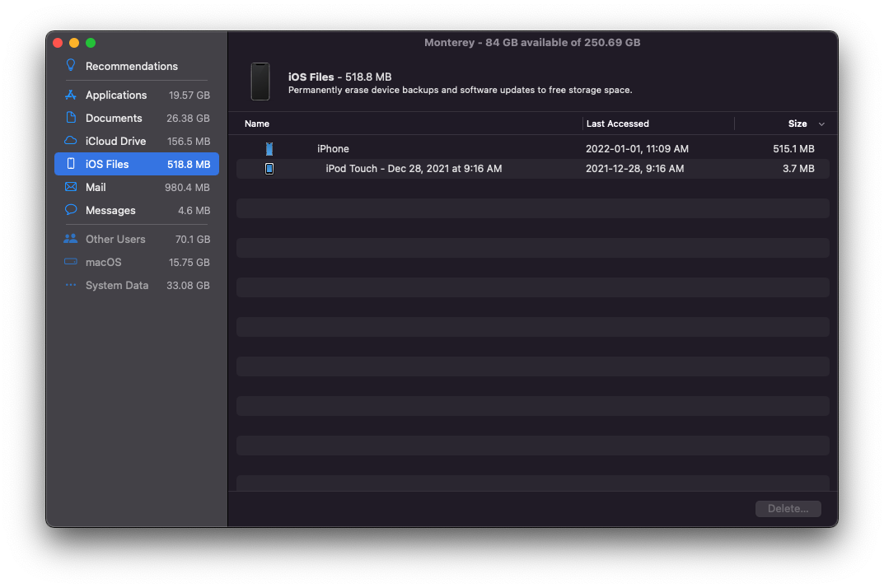Click the 33.08 GB System Data size
The height and width of the screenshot is (588, 884).
tap(188, 285)
